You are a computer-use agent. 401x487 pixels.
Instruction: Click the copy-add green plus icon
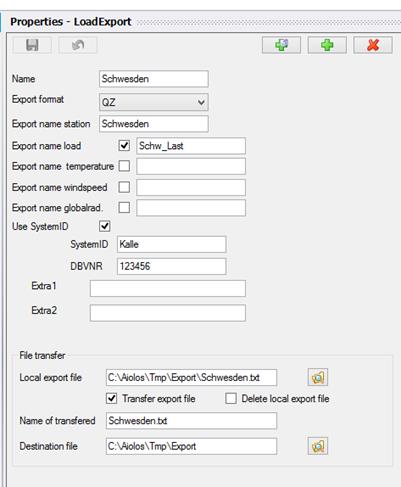(281, 45)
